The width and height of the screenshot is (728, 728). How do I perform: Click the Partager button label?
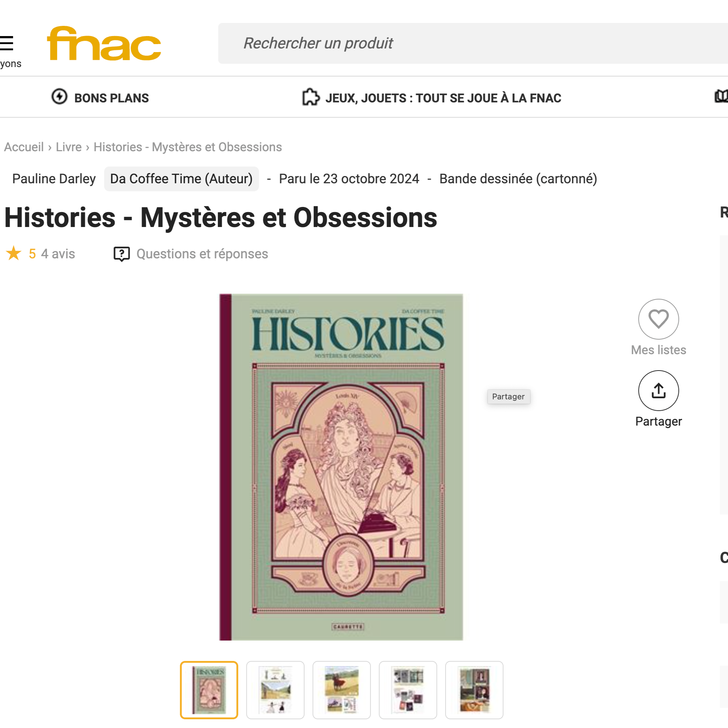[x=658, y=421]
